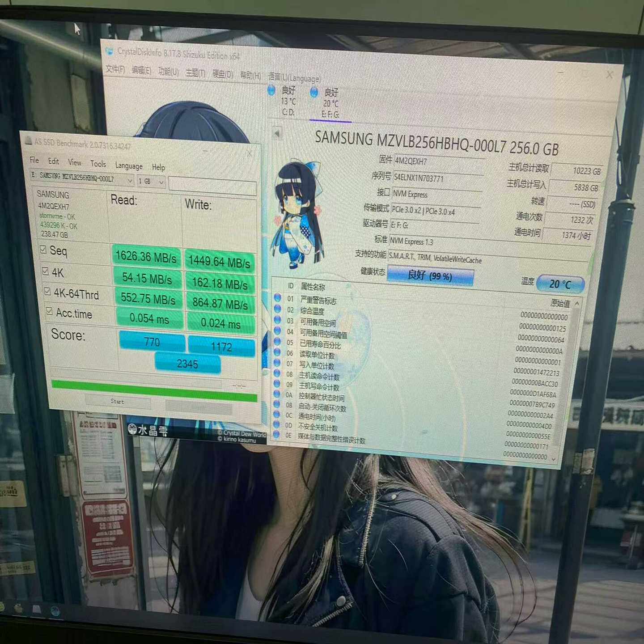Image resolution: width=644 pixels, height=644 pixels.
Task: Select the E: F: G: disk tab
Action: click(x=330, y=104)
